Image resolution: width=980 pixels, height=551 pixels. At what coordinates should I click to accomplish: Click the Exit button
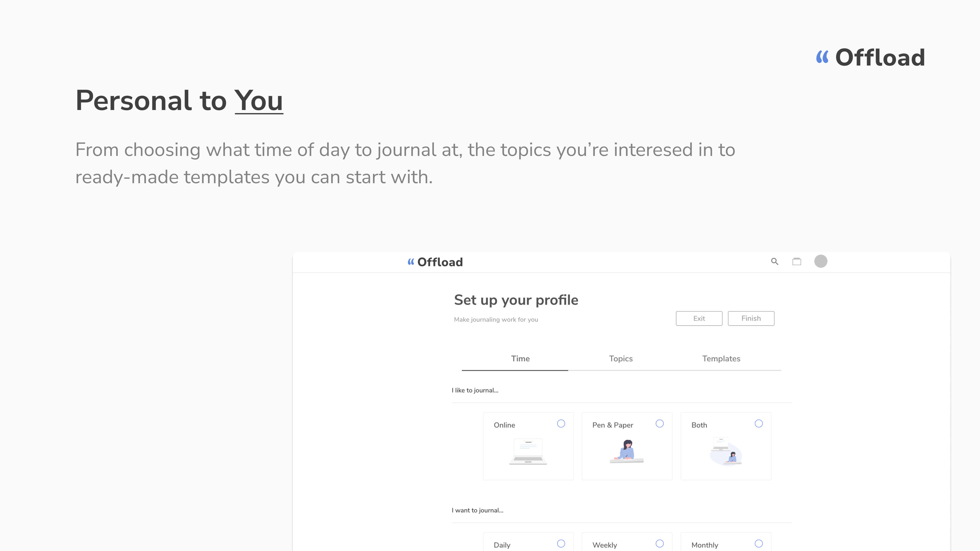click(x=699, y=318)
